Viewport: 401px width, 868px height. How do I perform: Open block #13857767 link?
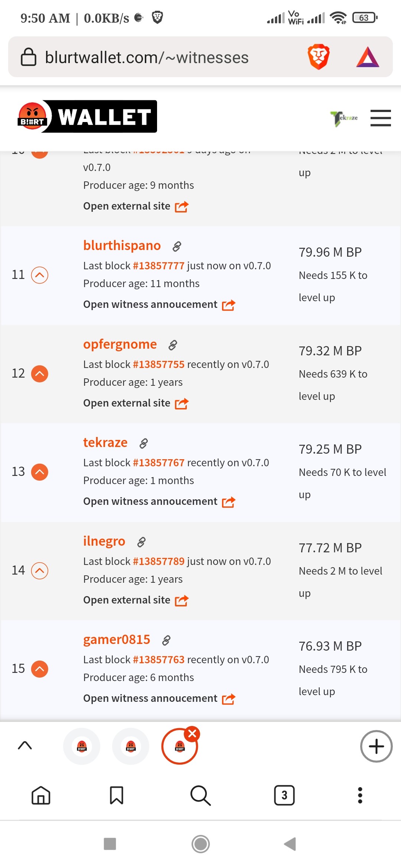(159, 463)
